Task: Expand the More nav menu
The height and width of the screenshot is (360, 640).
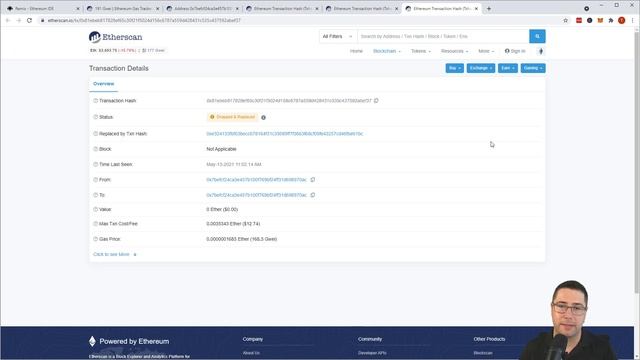Action: pyautogui.click(x=486, y=51)
